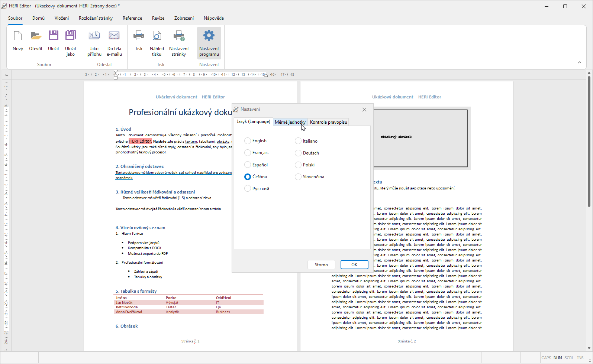Click the vertical scrollbar thumb
Viewport: 593px width, 364px height.
click(589, 141)
